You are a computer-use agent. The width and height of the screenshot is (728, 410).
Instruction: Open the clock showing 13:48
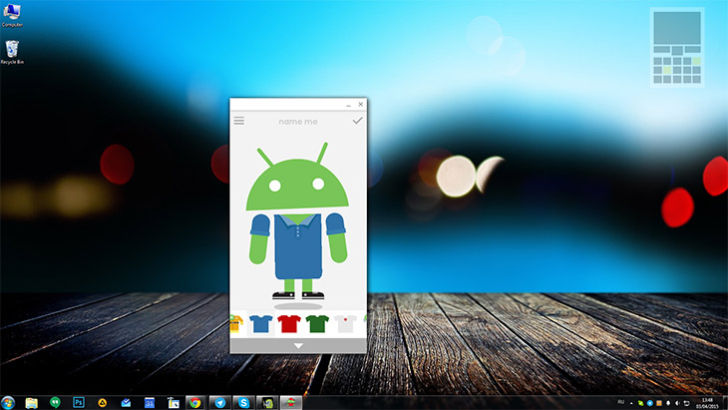click(707, 403)
